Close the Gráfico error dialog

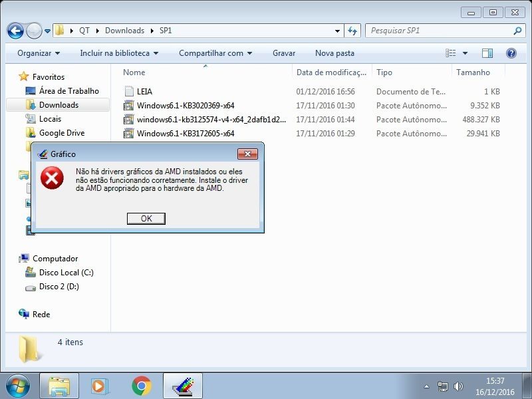click(x=247, y=154)
